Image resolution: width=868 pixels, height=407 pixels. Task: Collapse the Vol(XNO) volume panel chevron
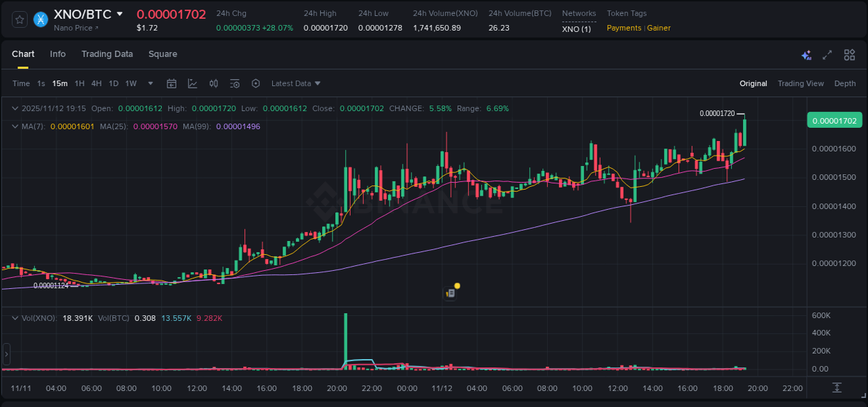coord(15,317)
